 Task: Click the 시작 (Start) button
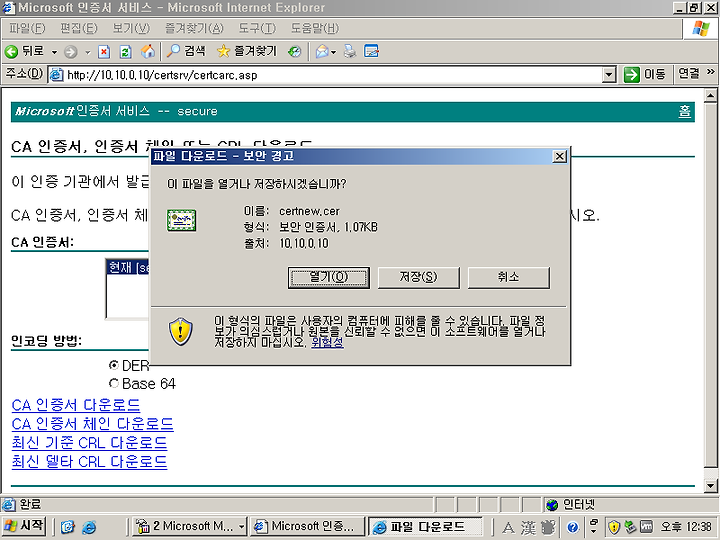(x=24, y=526)
